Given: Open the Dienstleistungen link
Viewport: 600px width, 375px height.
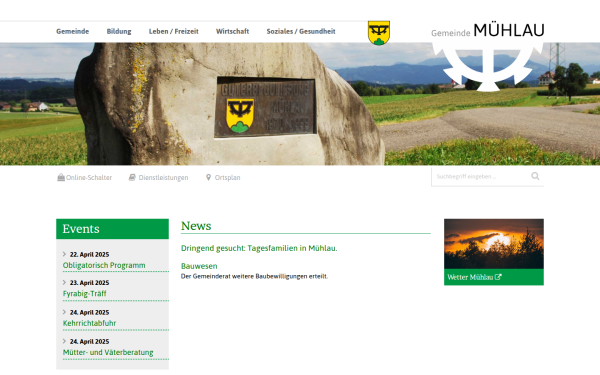Looking at the screenshot, I should [163, 178].
